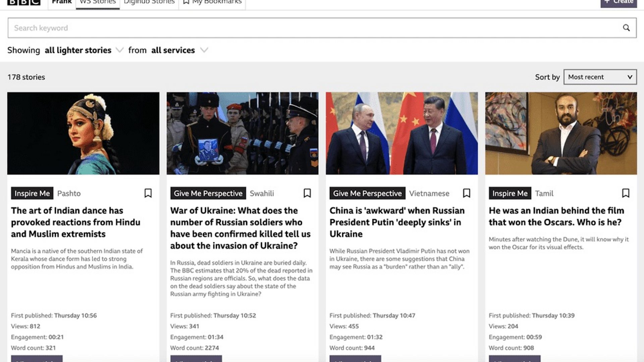Expand the 'all lighter stories' chevron
This screenshot has height=362, width=644.
point(119,50)
